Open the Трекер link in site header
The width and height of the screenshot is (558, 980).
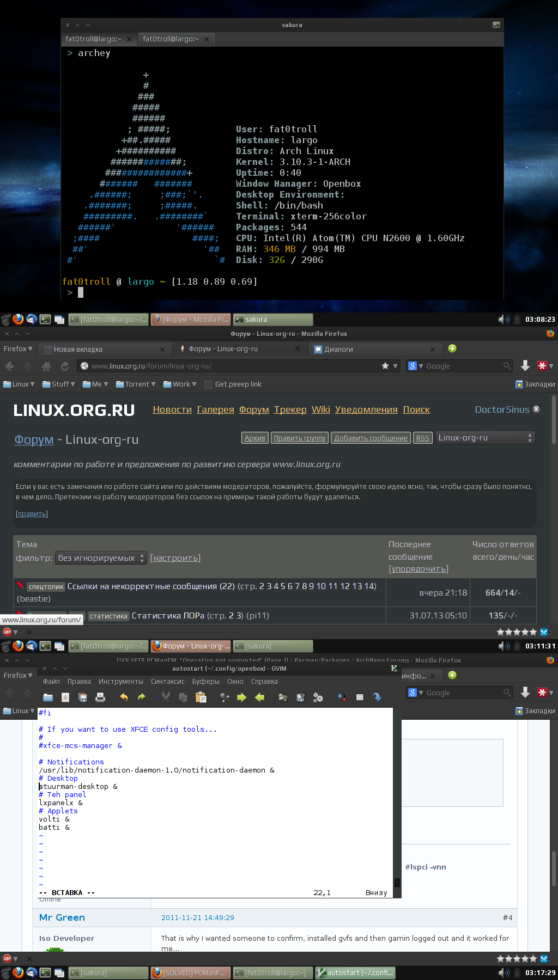click(x=290, y=409)
